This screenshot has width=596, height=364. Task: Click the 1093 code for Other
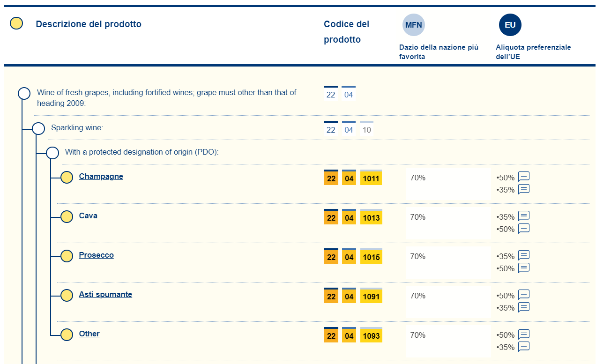[x=371, y=336]
